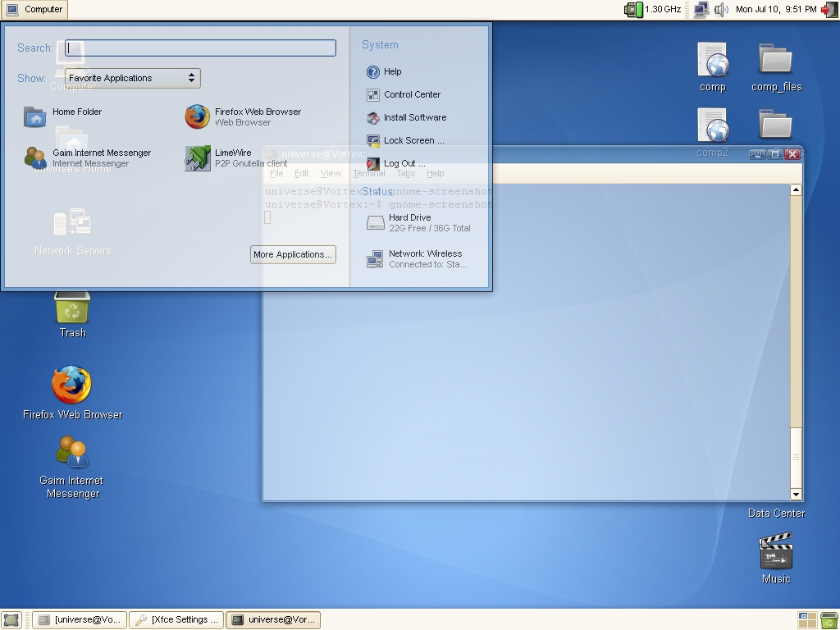Switch to the first [universe@Vo... taskbar window
The width and height of the screenshot is (840, 630).
pos(80,620)
